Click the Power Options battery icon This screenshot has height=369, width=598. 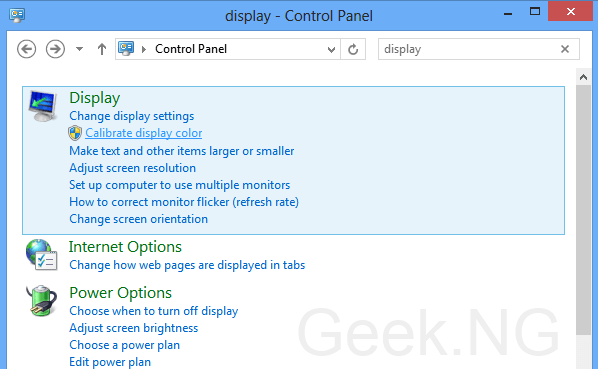42,300
